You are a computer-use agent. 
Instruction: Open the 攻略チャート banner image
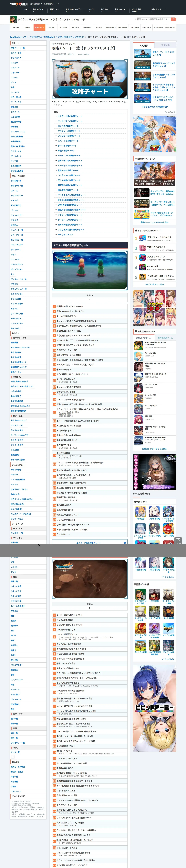90,79
